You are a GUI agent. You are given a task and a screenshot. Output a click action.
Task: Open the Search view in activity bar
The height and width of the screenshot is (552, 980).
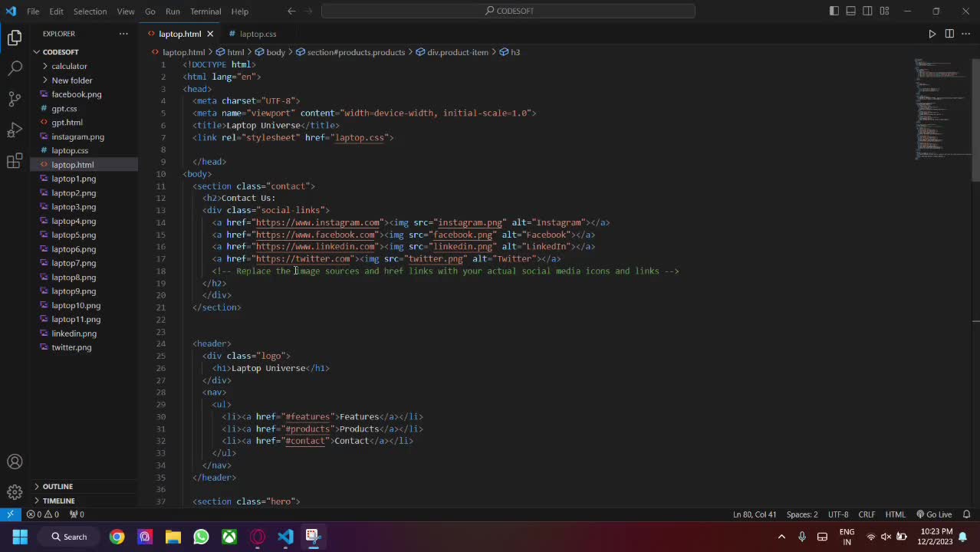[x=15, y=68]
